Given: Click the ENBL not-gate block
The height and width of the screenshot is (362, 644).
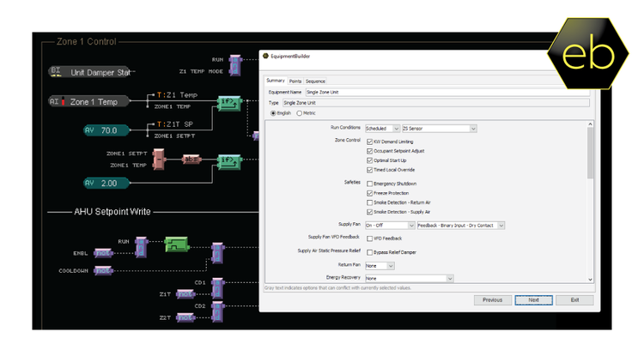Looking at the screenshot, I should (x=103, y=253).
